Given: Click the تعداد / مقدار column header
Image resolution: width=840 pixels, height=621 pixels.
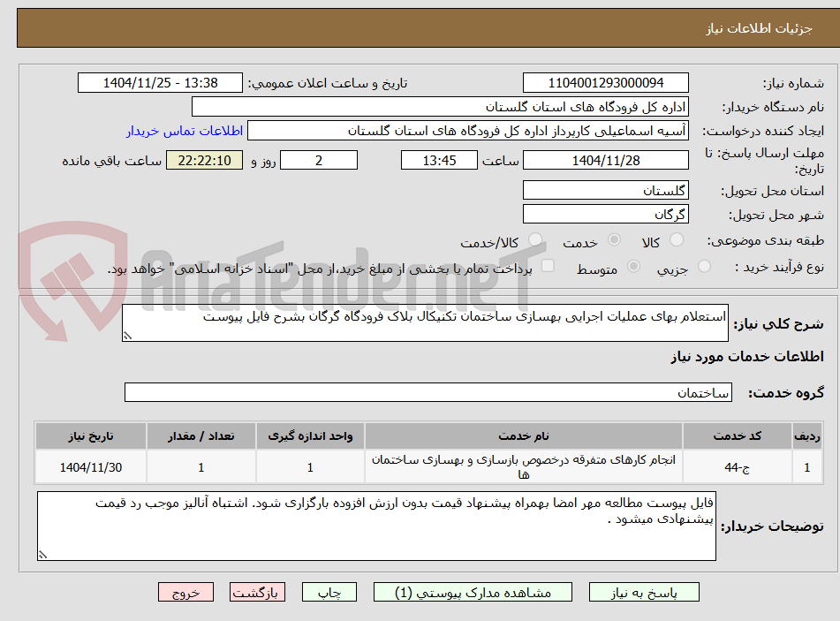Looking at the screenshot, I should pyautogui.click(x=201, y=436).
